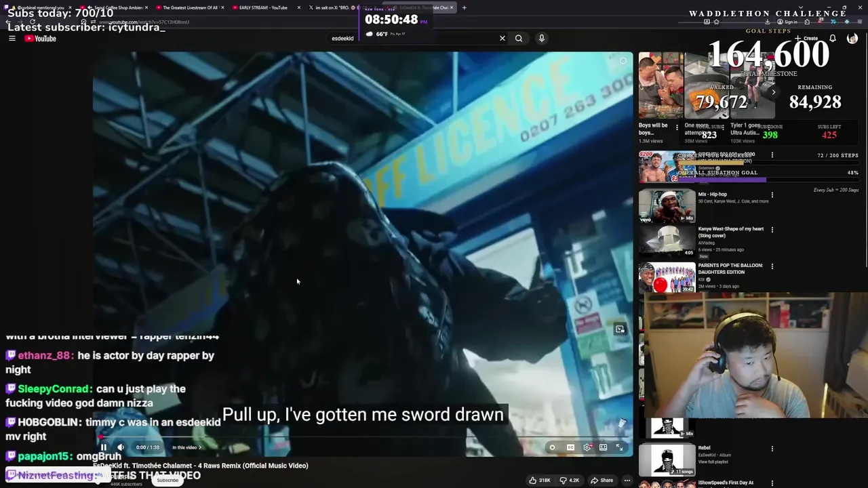Screen dimensions: 868x488
Task: Click the info card icon at the video's top right
Action: coord(623,61)
